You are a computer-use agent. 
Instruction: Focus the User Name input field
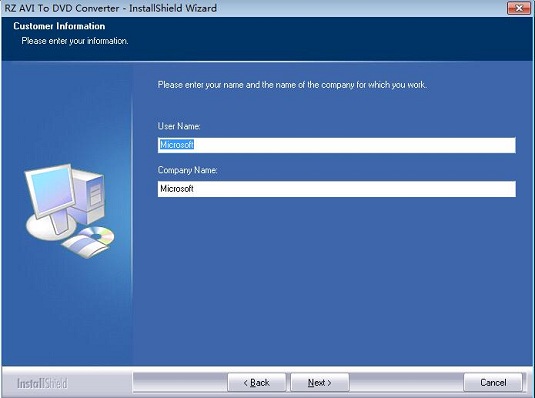click(336, 145)
